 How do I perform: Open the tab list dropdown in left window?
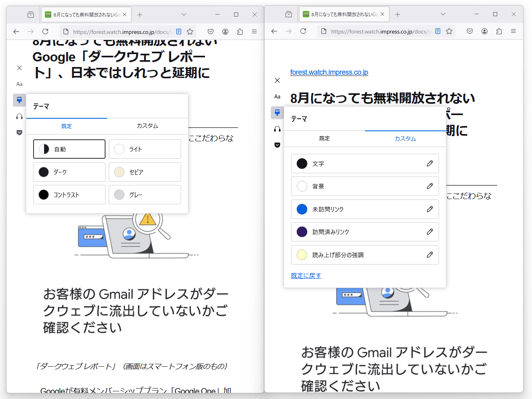point(184,14)
